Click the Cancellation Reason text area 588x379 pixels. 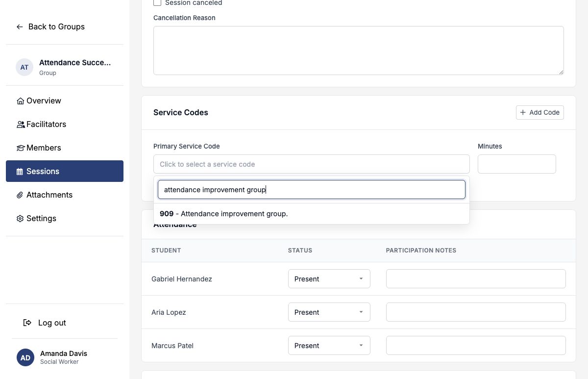(359, 51)
